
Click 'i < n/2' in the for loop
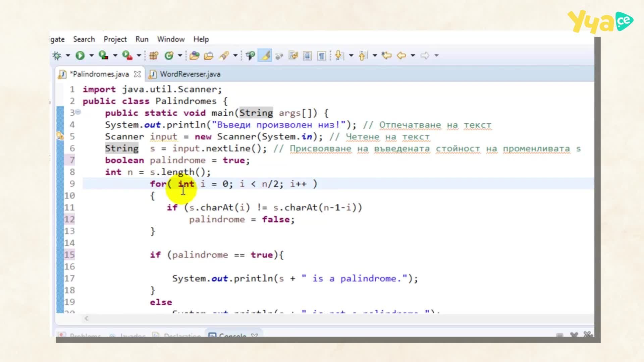point(259,184)
